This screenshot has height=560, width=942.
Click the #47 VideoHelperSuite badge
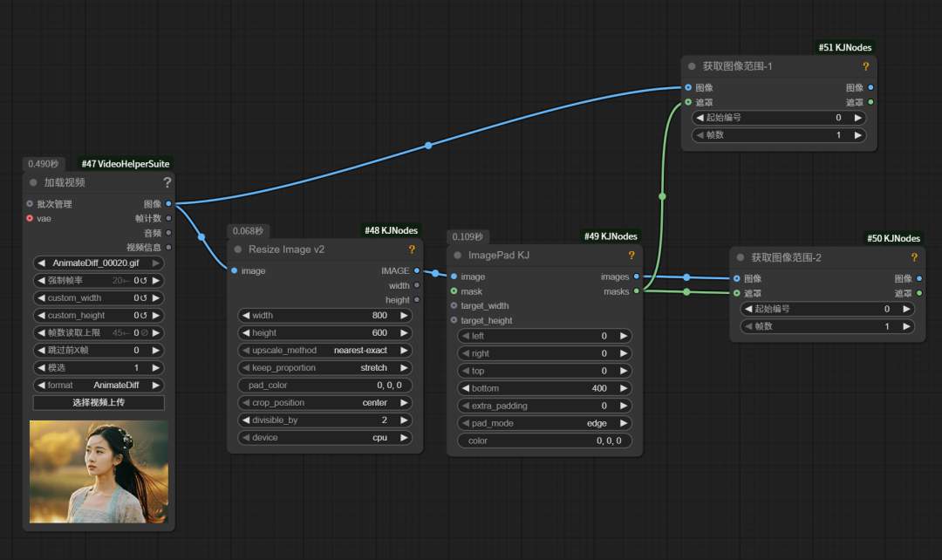126,164
